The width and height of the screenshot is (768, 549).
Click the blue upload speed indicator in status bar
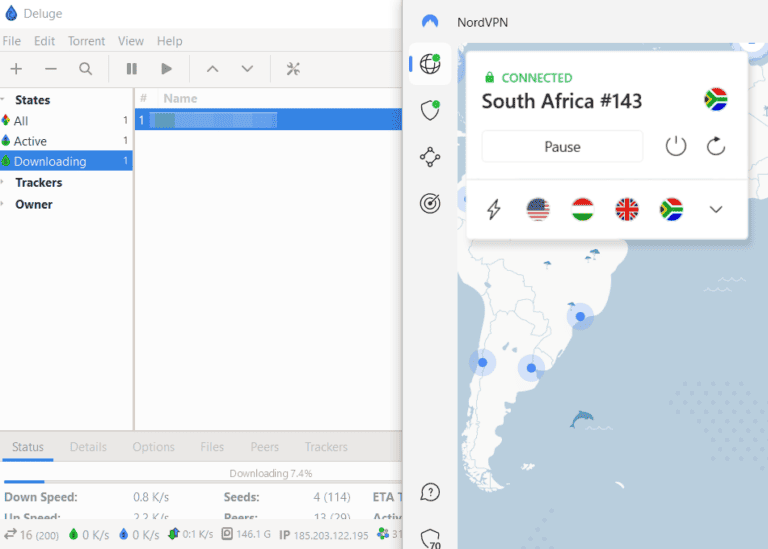(x=139, y=534)
